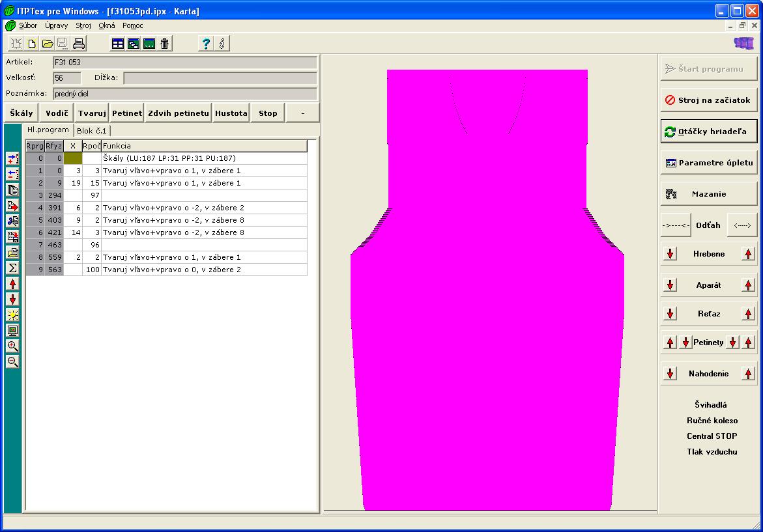This screenshot has width=763, height=532.
Task: Click the trash can delete icon
Action: (165, 44)
